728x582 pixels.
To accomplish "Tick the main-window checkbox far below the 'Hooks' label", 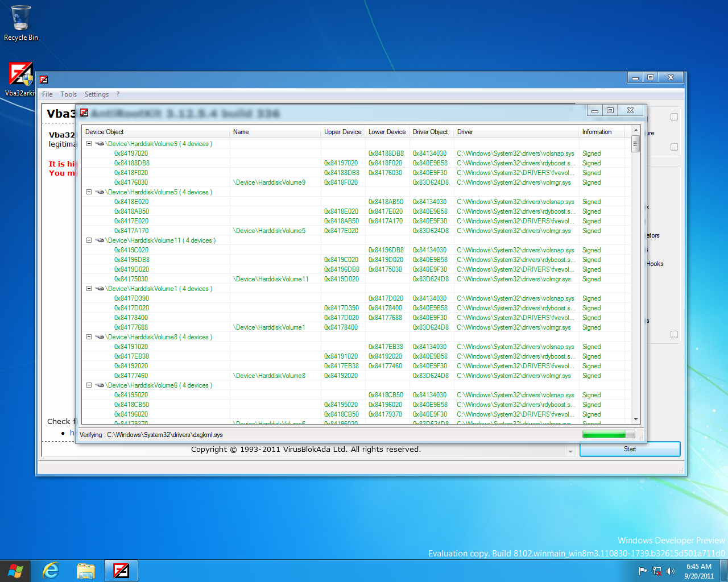I will coord(674,335).
